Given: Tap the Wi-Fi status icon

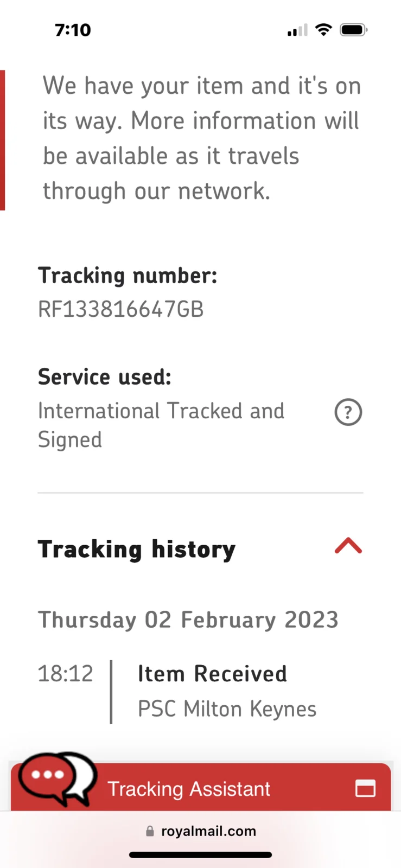Looking at the screenshot, I should [x=323, y=30].
